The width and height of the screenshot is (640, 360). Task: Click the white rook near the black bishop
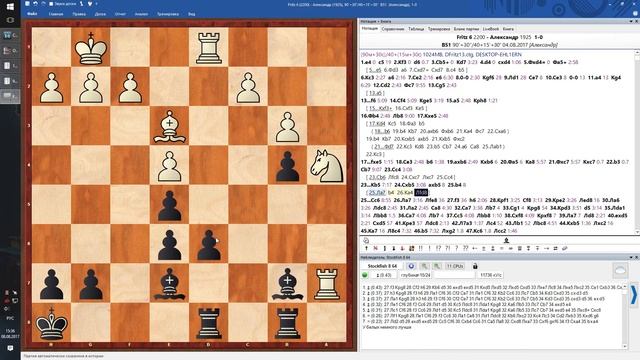[327, 284]
